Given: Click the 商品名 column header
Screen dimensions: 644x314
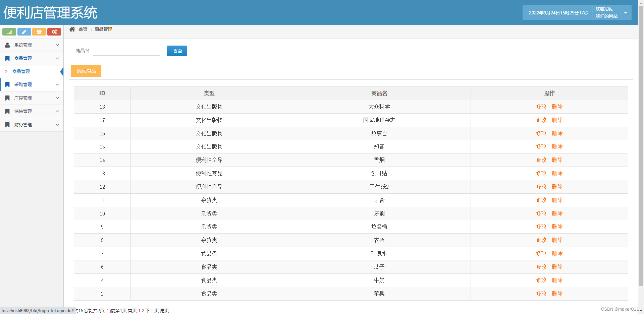Looking at the screenshot, I should tap(379, 93).
